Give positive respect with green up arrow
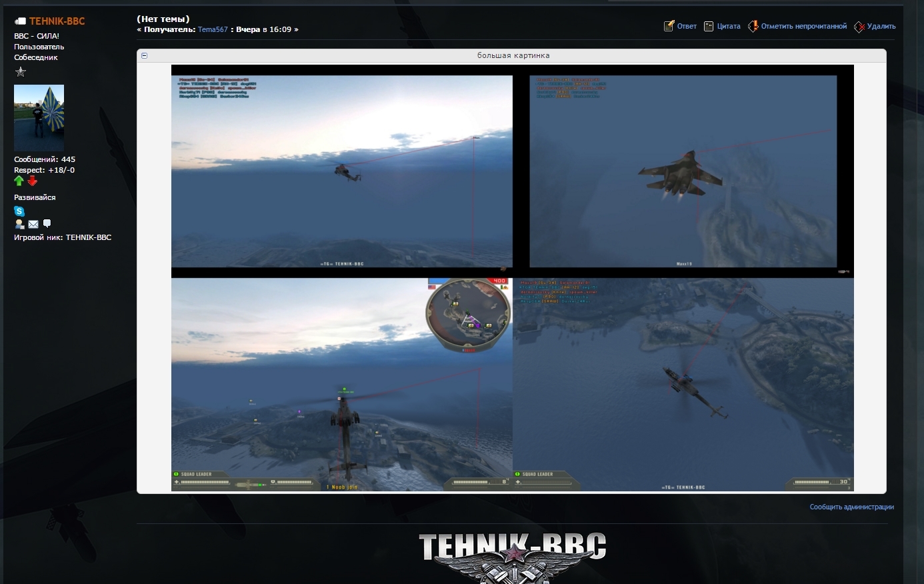This screenshot has width=924, height=584. coord(19,181)
